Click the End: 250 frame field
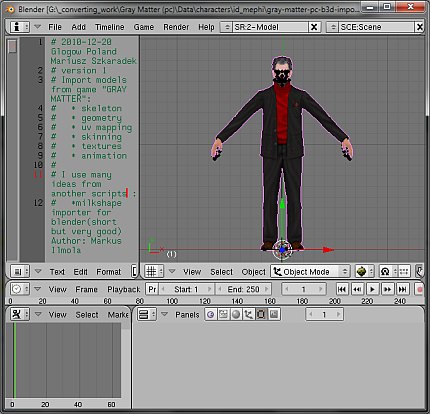 243,289
